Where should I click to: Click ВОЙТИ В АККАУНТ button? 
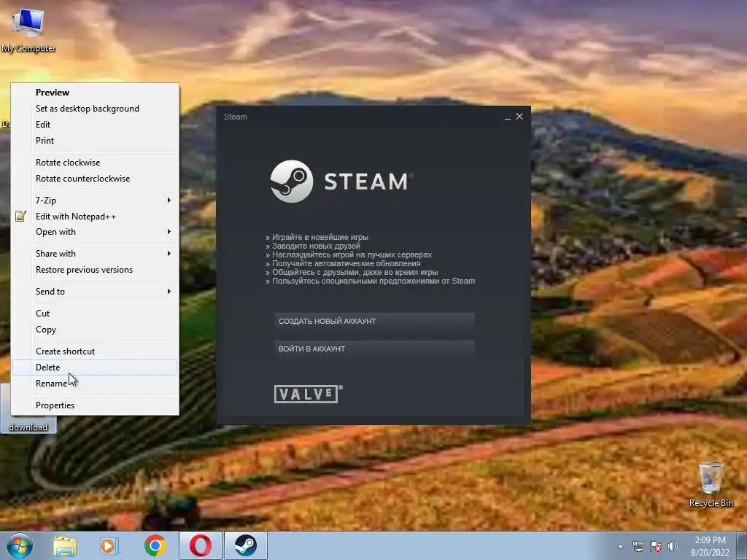tap(374, 349)
